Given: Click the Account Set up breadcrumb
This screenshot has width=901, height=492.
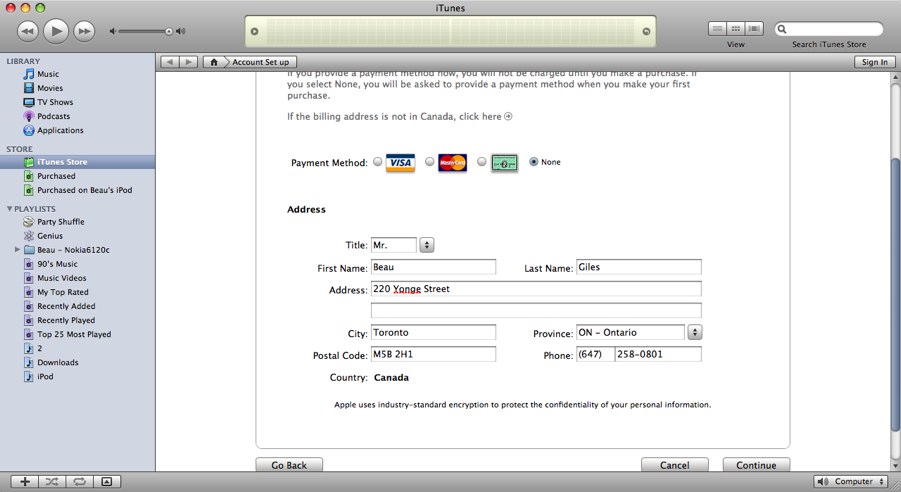Looking at the screenshot, I should 260,62.
